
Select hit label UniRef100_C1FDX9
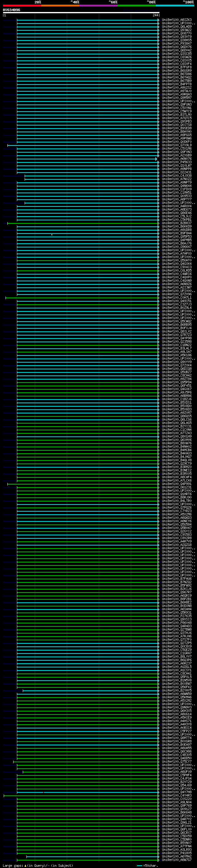tap(177, 189)
